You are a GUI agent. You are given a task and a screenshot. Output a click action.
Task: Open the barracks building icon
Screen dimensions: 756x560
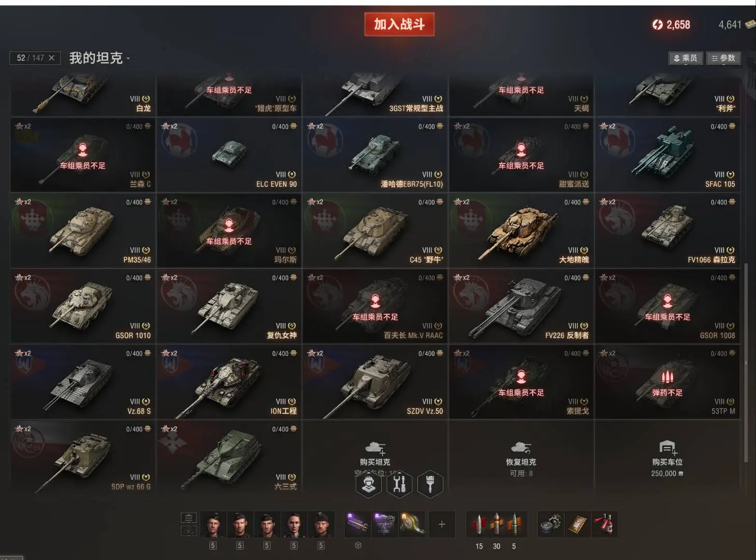[189, 517]
